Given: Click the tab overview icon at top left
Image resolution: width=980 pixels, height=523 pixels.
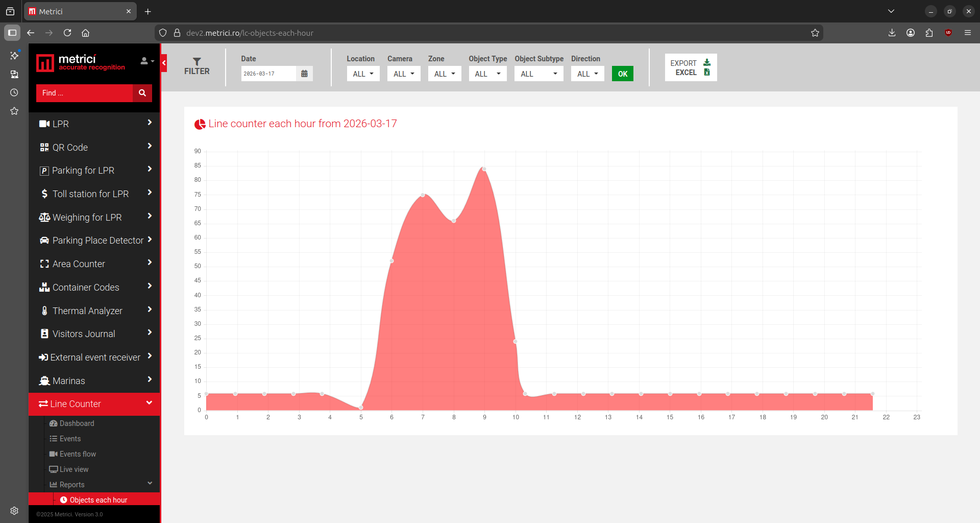Looking at the screenshot, I should pos(10,11).
